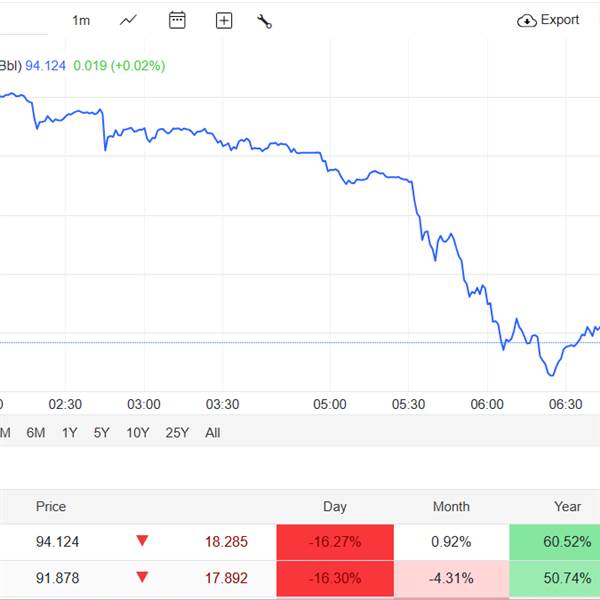Open the 1m interval selector
The height and width of the screenshot is (600, 600).
click(81, 20)
